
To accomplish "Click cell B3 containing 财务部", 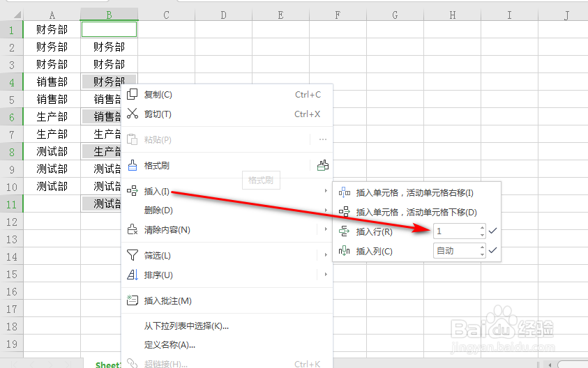I will click(x=109, y=64).
